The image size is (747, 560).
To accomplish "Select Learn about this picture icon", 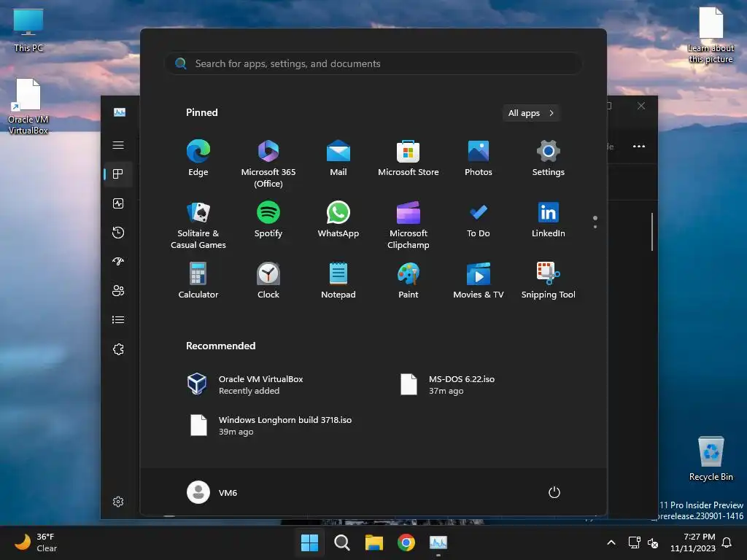I will [x=711, y=35].
